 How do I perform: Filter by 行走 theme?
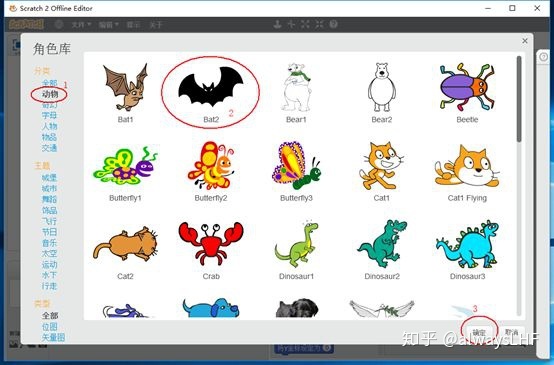49,286
